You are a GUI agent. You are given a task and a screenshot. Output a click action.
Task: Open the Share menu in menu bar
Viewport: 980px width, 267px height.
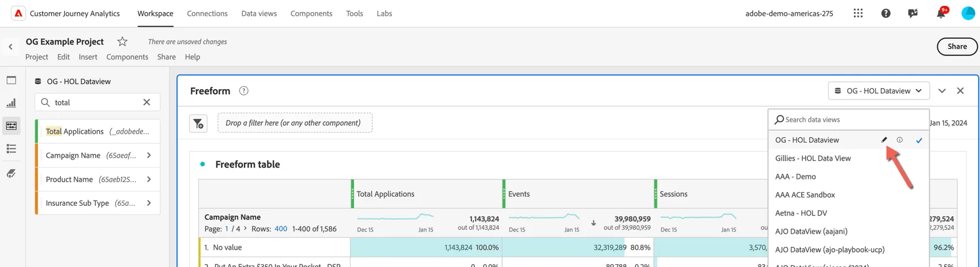[167, 57]
